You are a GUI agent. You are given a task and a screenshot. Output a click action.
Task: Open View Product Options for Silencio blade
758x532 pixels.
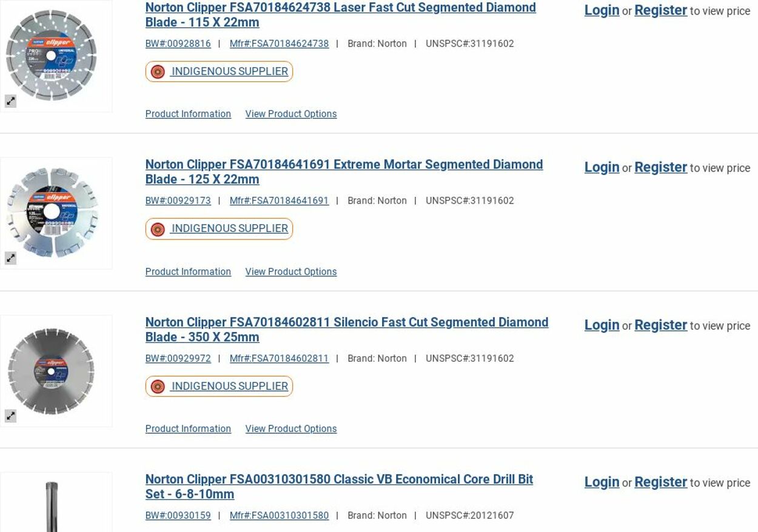[290, 428]
